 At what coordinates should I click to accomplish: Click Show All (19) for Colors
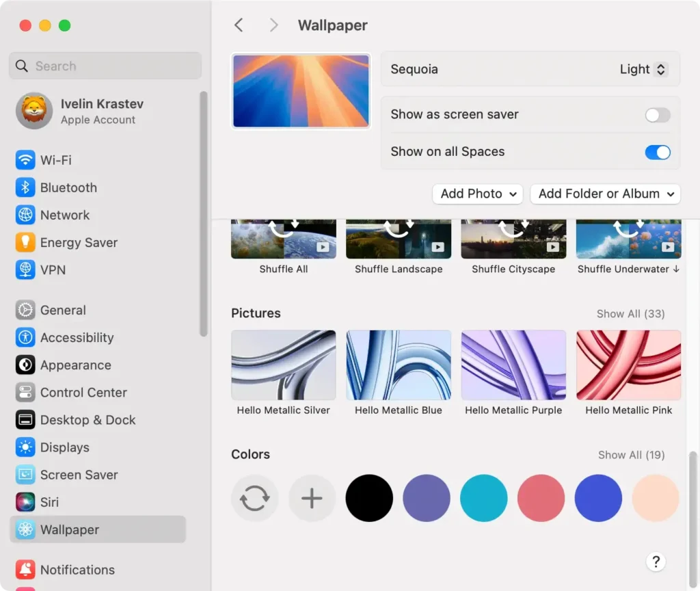pos(631,455)
